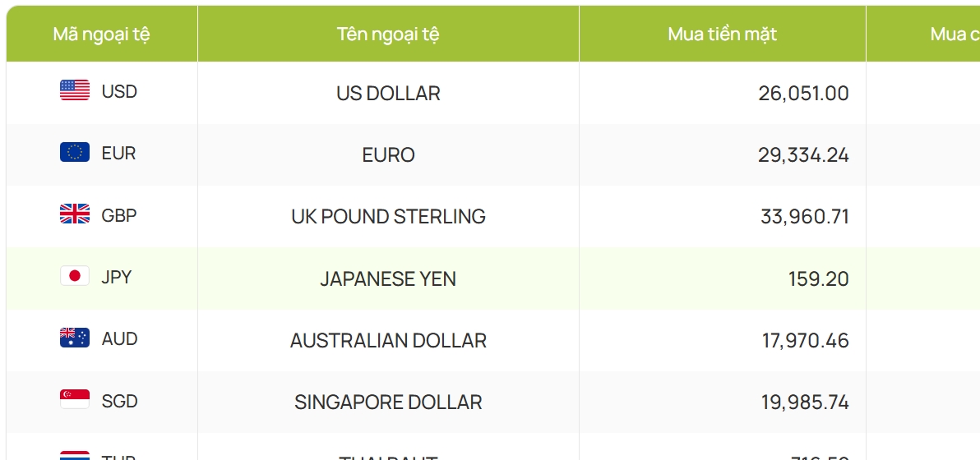This screenshot has width=980, height=460.
Task: Click the Mua tiền mặt column header
Action: 722,34
